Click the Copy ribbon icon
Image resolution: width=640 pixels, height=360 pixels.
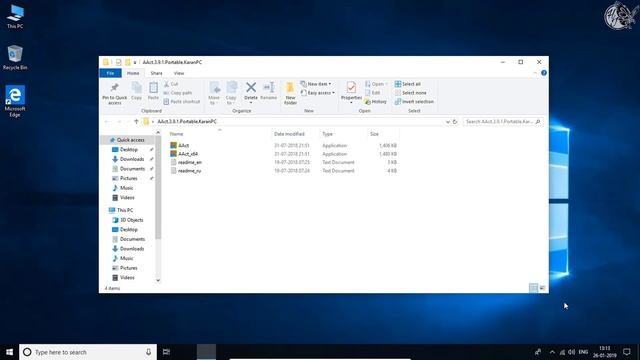pos(136,91)
